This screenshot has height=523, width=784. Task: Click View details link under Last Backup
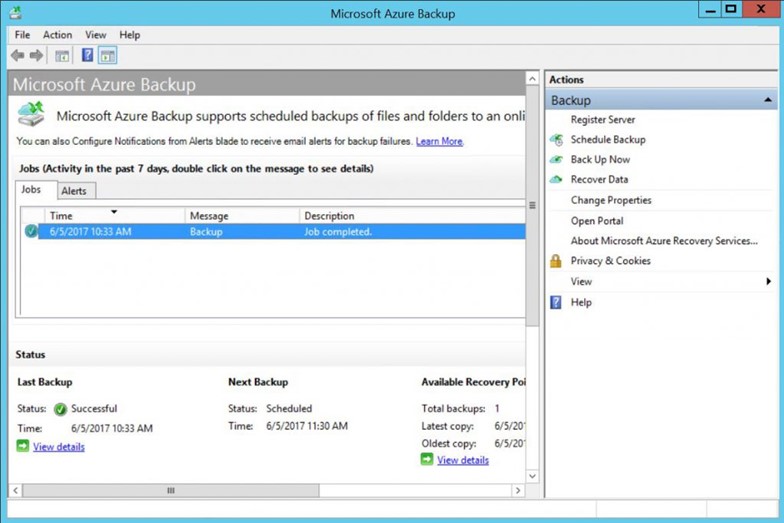point(59,447)
